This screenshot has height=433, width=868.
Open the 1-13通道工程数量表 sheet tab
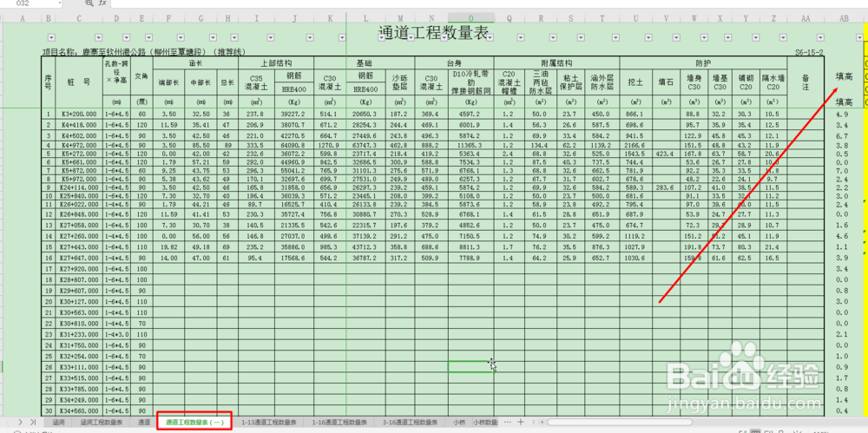point(268,423)
